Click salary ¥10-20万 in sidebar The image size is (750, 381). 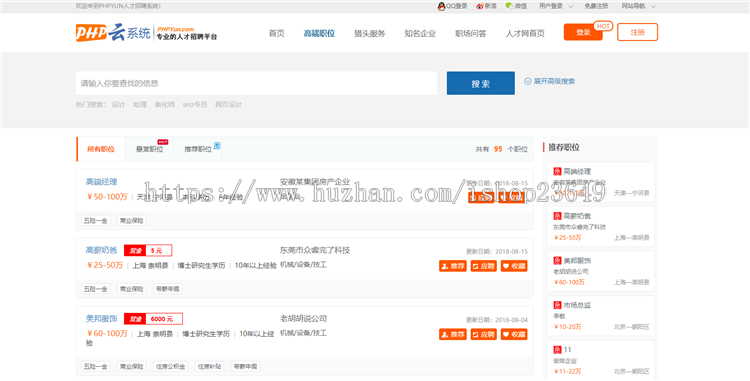coord(568,327)
